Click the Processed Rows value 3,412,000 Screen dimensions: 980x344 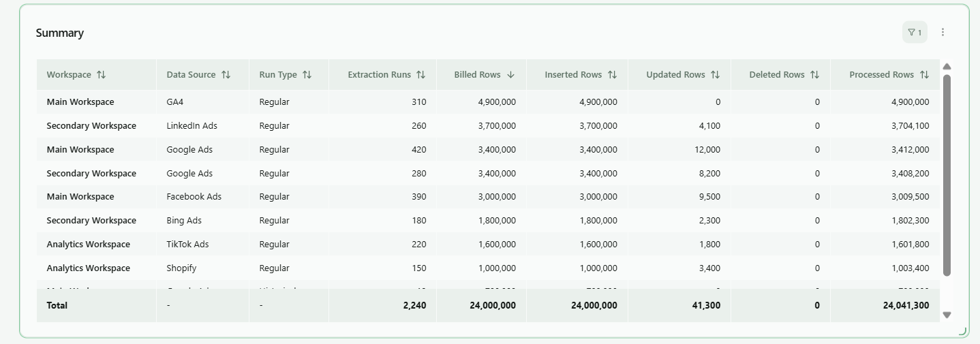pos(910,150)
